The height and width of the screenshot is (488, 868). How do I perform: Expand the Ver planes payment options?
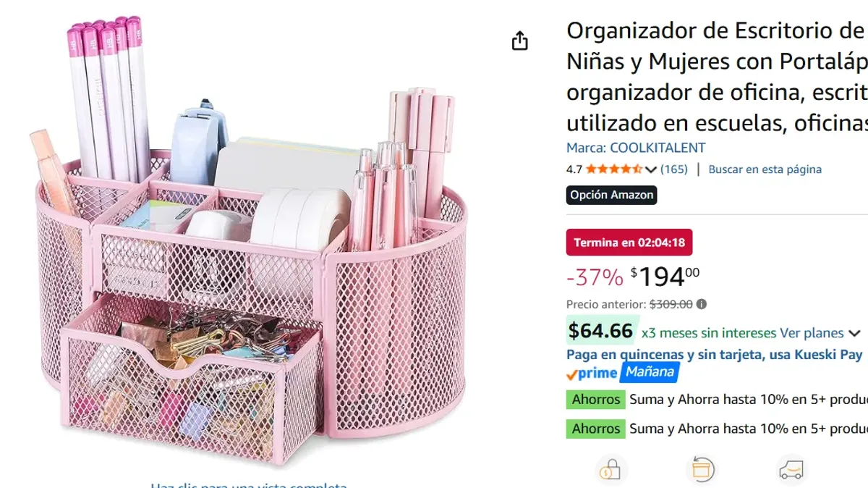point(812,332)
